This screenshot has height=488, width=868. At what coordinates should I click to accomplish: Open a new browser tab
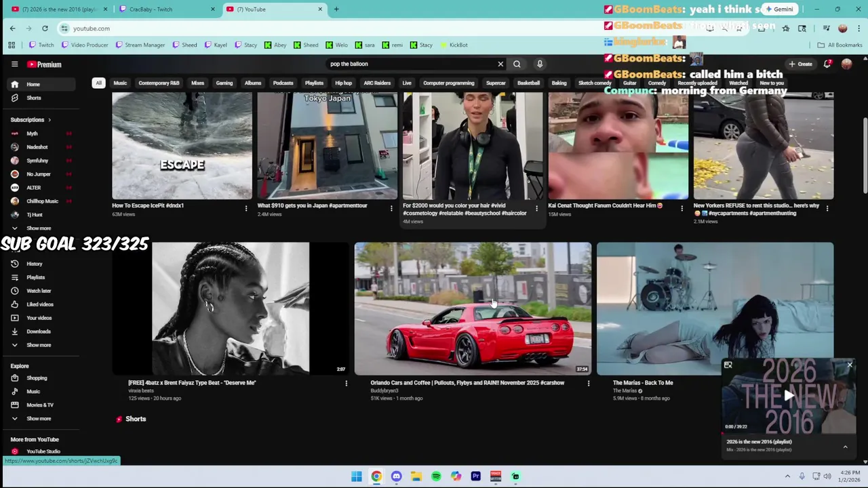[x=336, y=9]
